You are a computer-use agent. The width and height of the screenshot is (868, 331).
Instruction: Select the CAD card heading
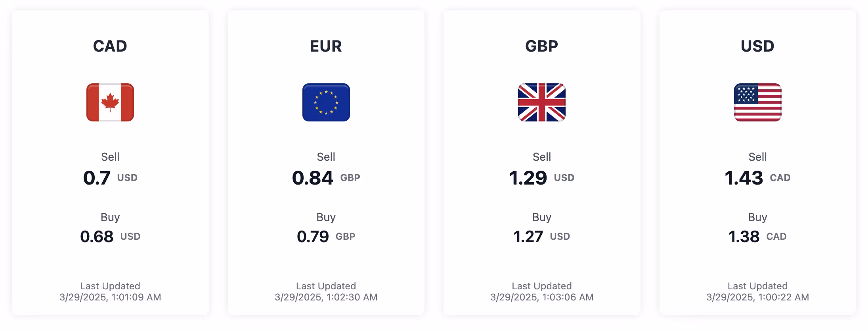pyautogui.click(x=110, y=46)
